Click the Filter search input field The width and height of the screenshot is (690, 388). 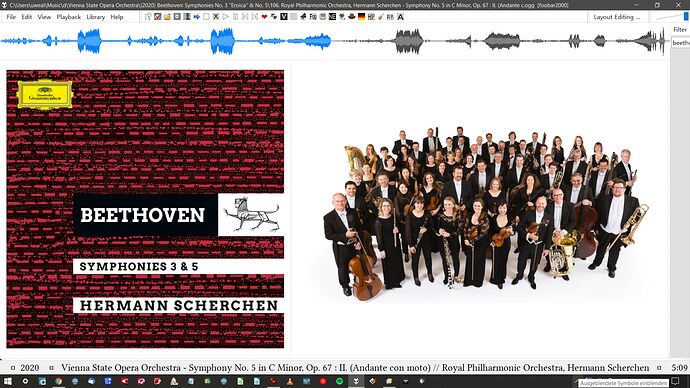pos(681,43)
